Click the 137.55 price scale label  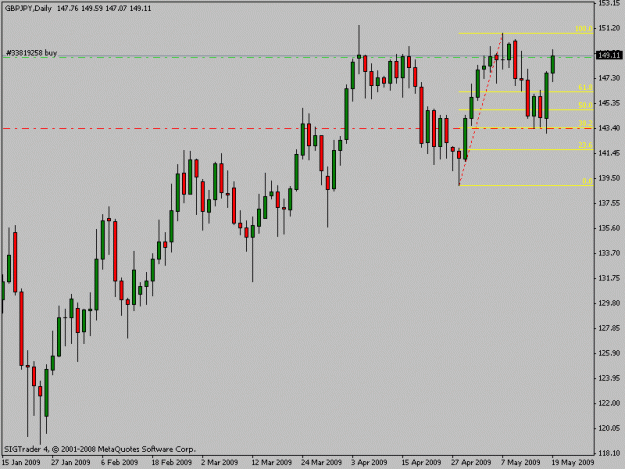click(609, 203)
